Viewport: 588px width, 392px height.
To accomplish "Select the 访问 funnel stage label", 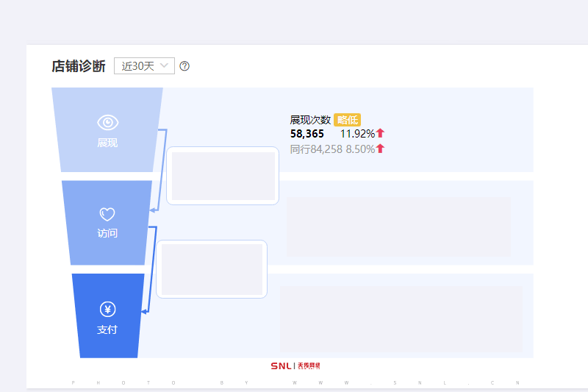I will pos(107,233).
